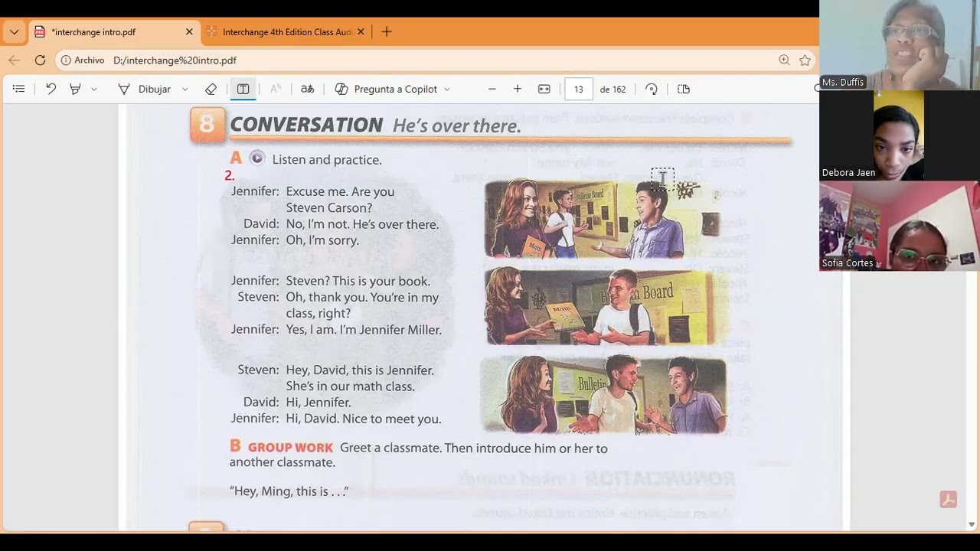Zoom in on the PDF
The image size is (980, 551).
(x=518, y=89)
